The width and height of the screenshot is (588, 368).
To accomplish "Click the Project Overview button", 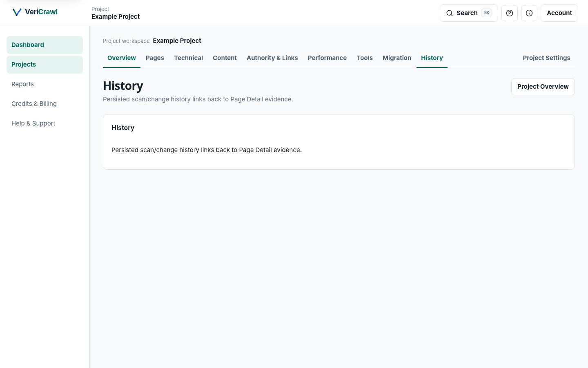I will [543, 87].
